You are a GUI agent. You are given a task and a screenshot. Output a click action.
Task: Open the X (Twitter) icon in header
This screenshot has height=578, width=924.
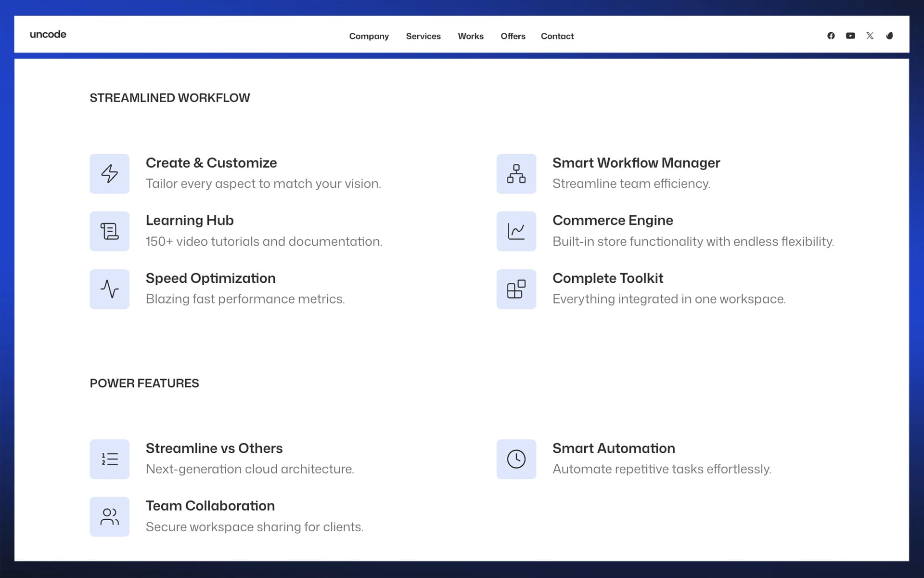tap(870, 36)
